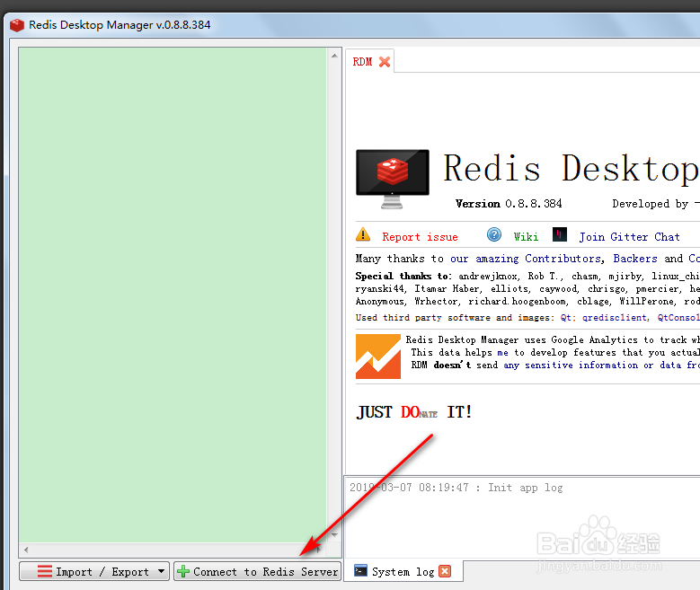Image resolution: width=700 pixels, height=590 pixels.
Task: Open the Wiki link
Action: 526,236
